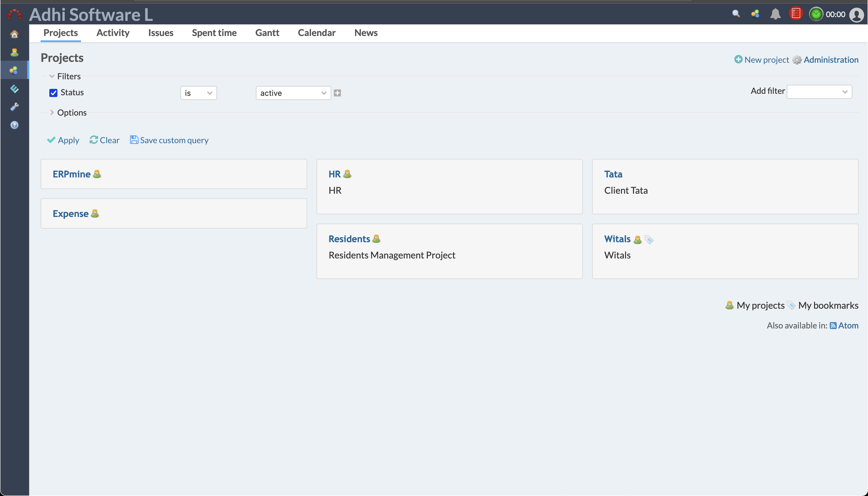868x496 pixels.
Task: Open the HR project link
Action: [334, 174]
